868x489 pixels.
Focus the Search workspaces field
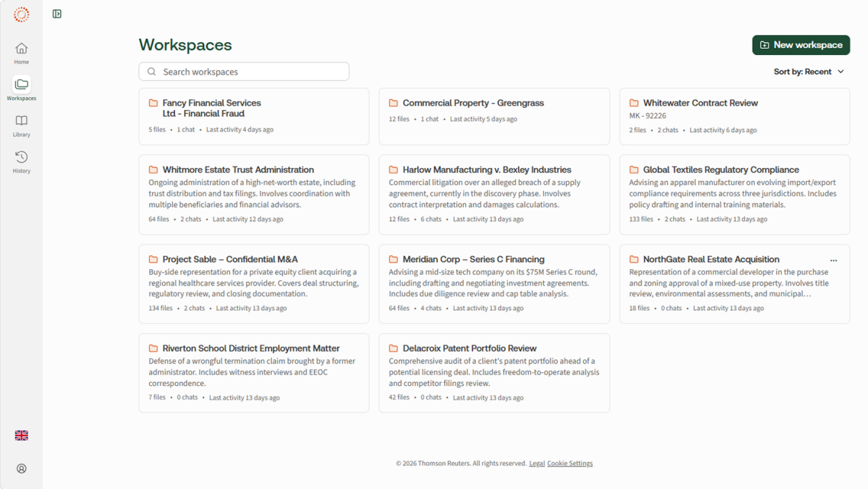244,72
